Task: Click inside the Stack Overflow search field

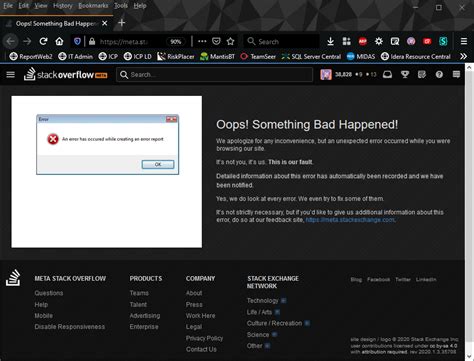Action: (214, 75)
